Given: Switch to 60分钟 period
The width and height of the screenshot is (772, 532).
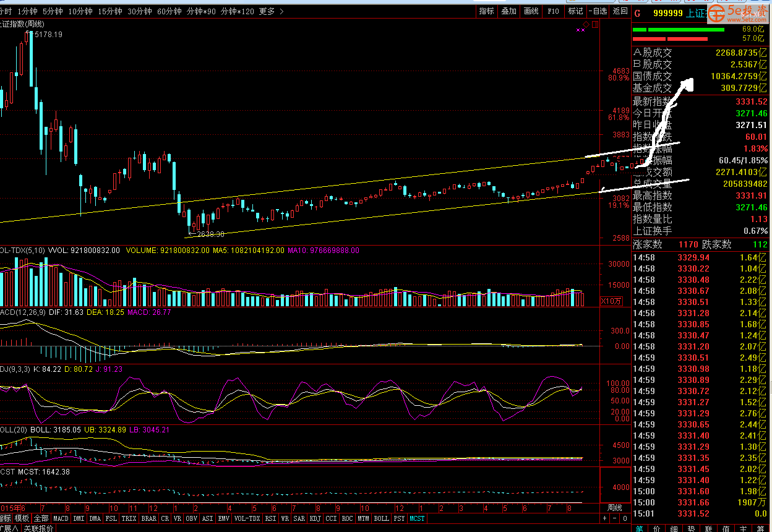Looking at the screenshot, I should coord(169,12).
